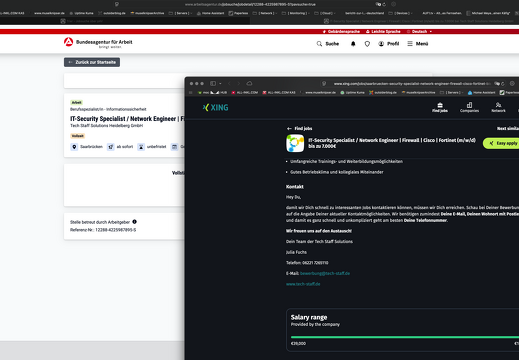519x360 pixels.
Task: Click the Vollzeit tag in the job card
Action: (77, 136)
